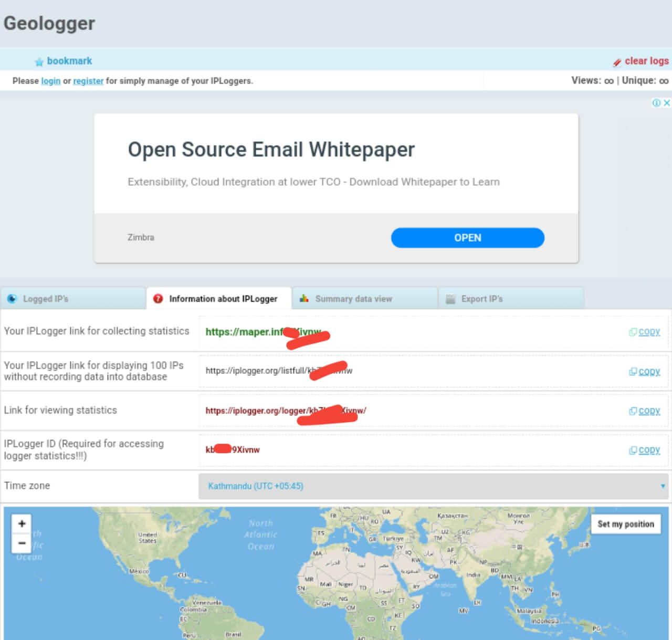Copy the link displaying 100 IPs

(649, 371)
